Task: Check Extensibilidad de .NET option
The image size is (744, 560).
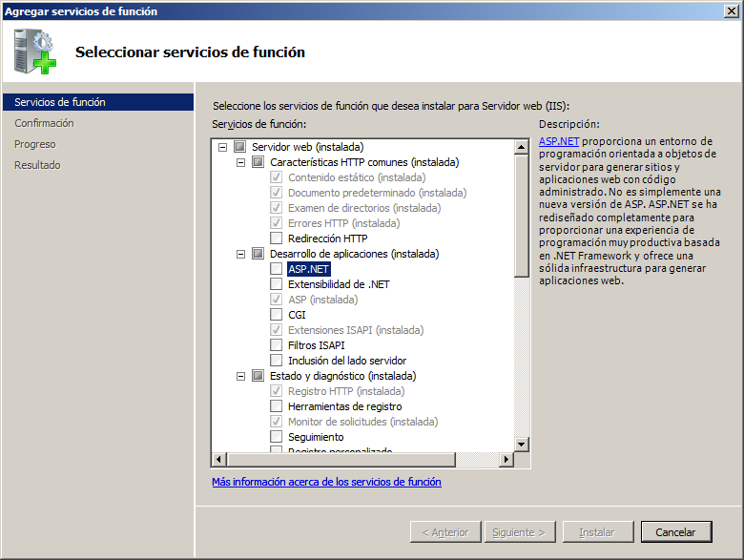Action: pyautogui.click(x=276, y=284)
